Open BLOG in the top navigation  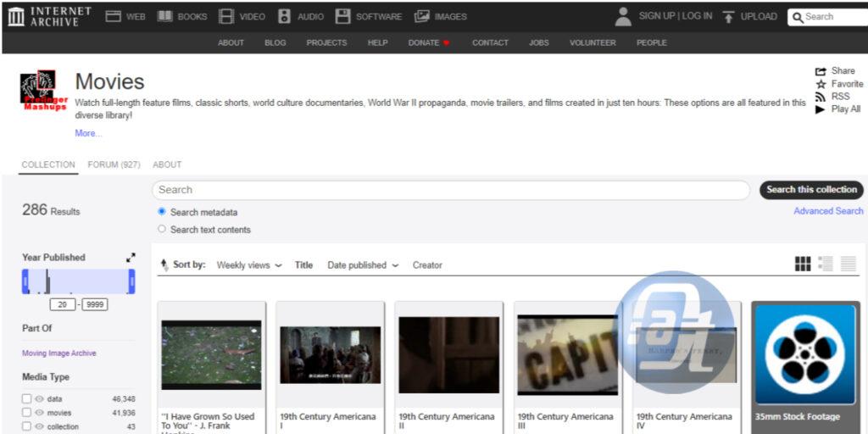tap(275, 42)
